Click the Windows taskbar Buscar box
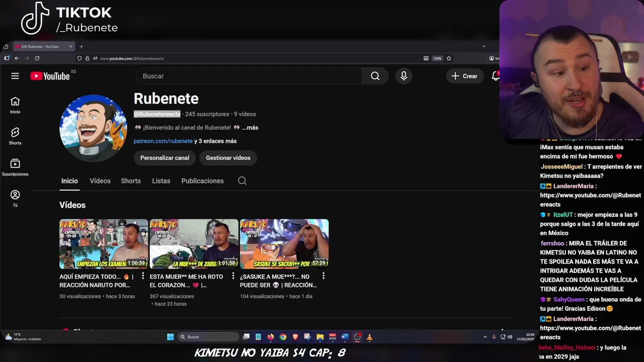The width and height of the screenshot is (644, 362). (x=208, y=337)
